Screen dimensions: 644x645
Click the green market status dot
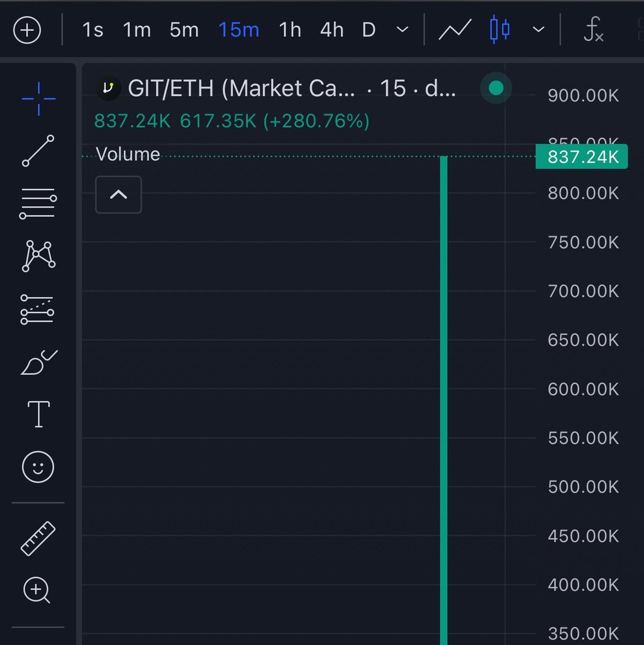coord(496,88)
